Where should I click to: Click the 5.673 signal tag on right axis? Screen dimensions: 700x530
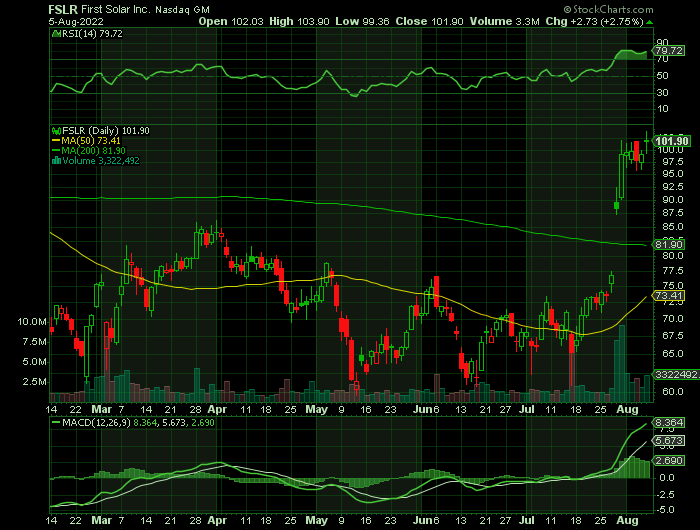click(x=668, y=441)
